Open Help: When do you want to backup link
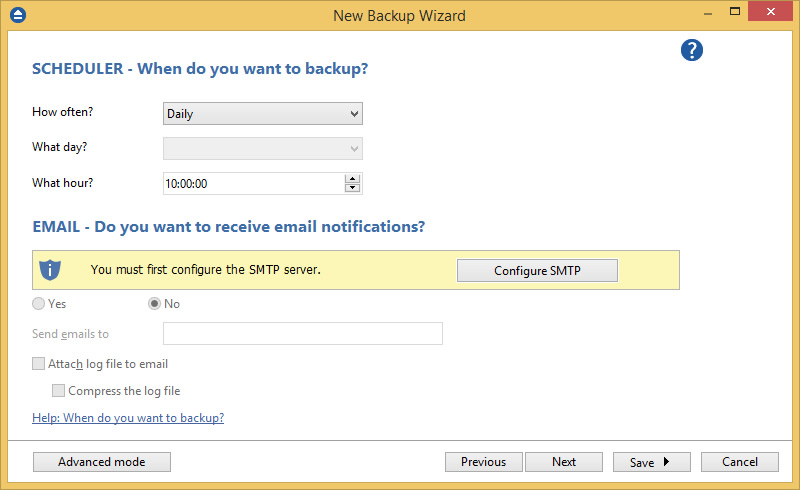The height and width of the screenshot is (490, 800). [128, 418]
